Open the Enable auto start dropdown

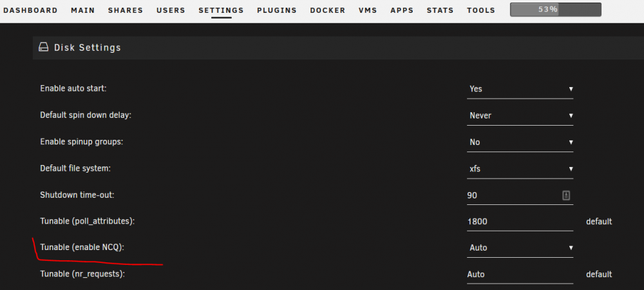click(x=520, y=89)
